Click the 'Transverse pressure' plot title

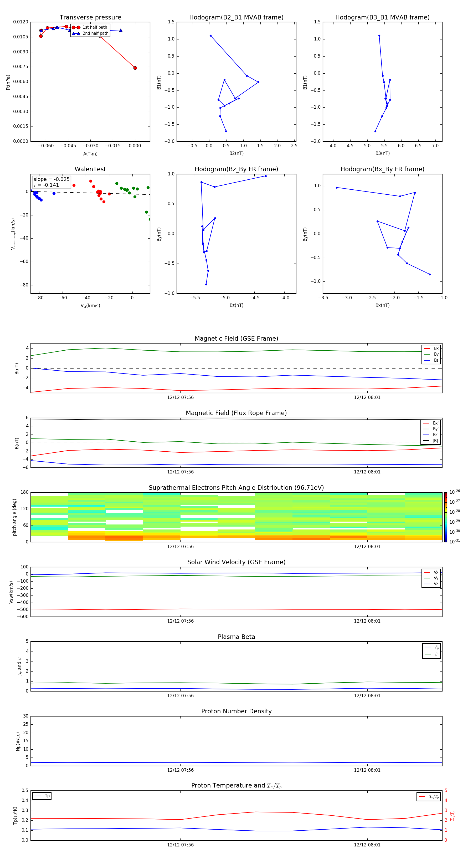coord(90,18)
